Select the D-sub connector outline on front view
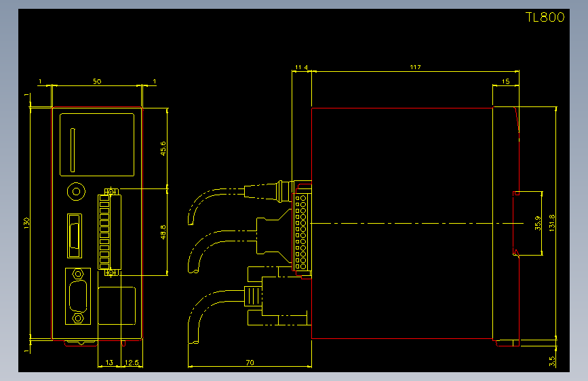 tap(78, 296)
